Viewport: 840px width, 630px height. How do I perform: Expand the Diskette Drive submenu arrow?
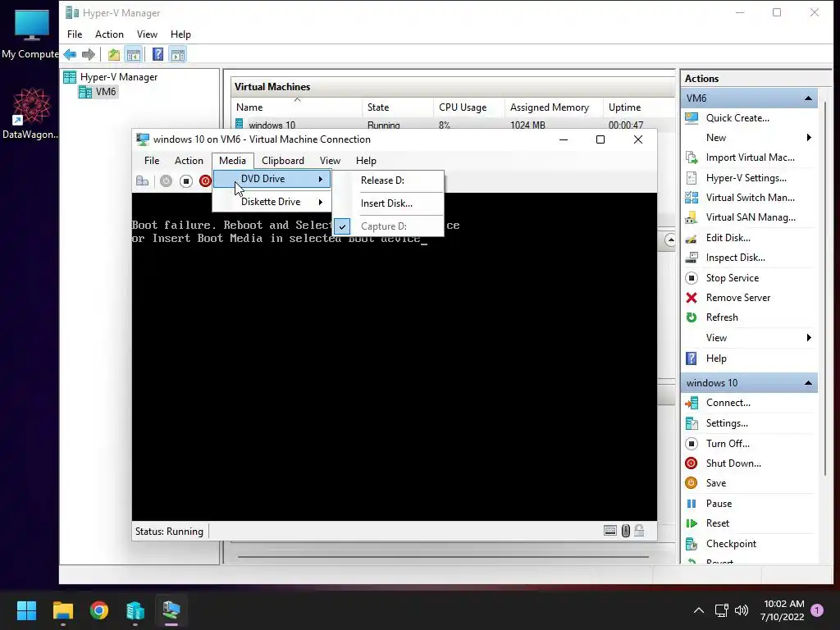[321, 202]
